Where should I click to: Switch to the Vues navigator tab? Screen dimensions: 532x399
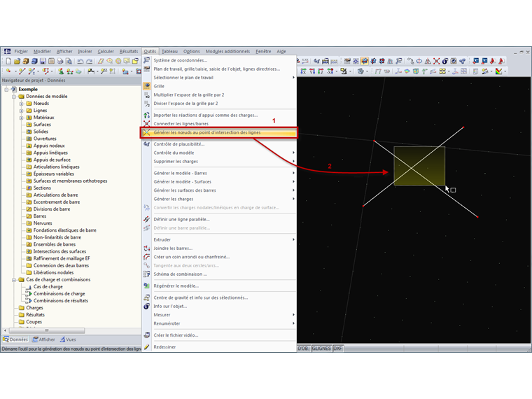[68, 339]
